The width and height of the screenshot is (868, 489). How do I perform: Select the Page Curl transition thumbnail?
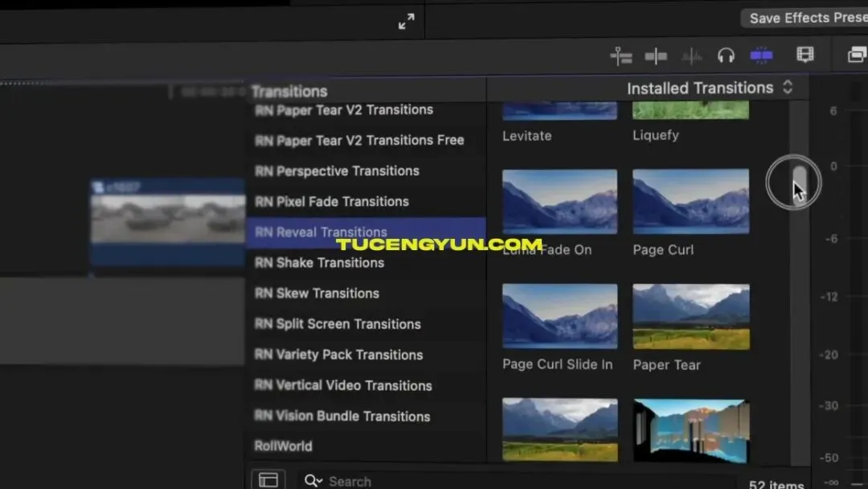(x=691, y=202)
